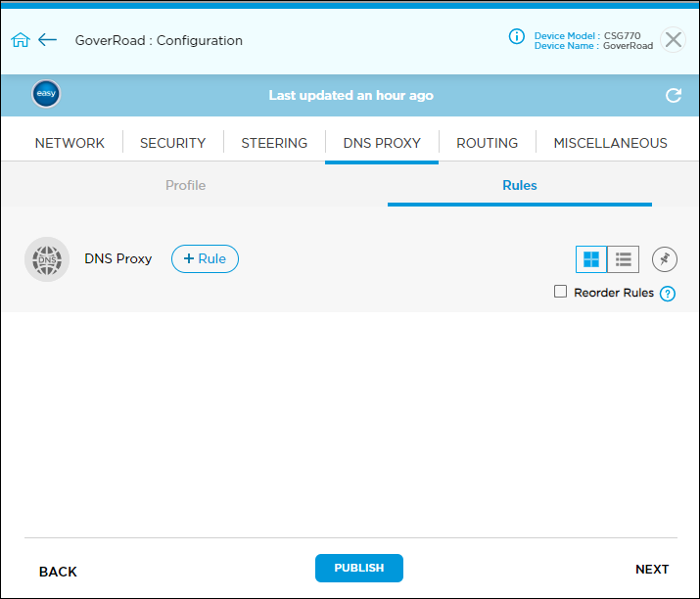Open Reorder Rules help tooltip
700x599 pixels.
(668, 294)
